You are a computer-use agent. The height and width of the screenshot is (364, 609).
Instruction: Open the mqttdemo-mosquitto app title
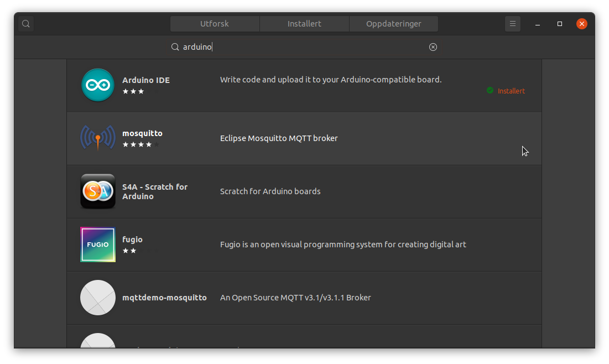(x=164, y=298)
